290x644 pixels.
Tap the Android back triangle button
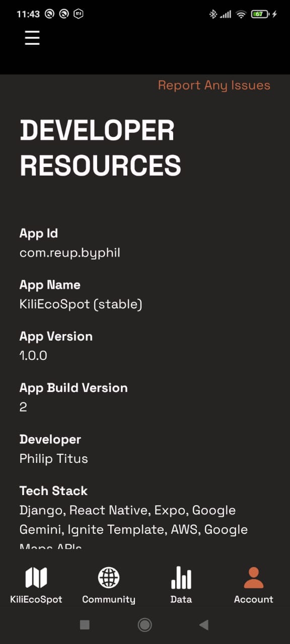click(204, 625)
